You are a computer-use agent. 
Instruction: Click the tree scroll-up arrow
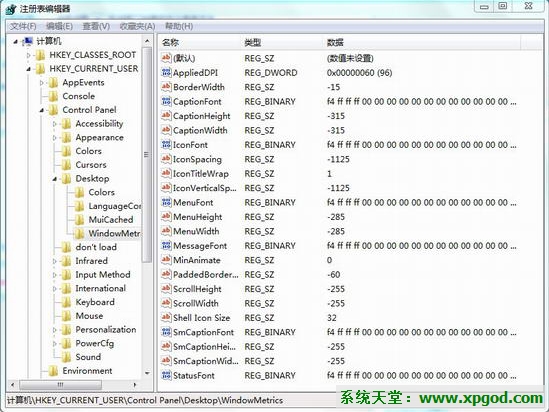click(147, 41)
